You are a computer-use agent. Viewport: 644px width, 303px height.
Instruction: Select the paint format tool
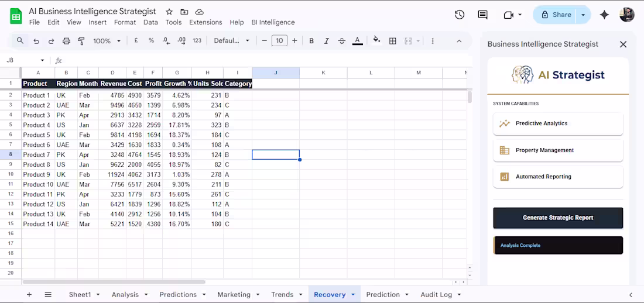point(81,41)
